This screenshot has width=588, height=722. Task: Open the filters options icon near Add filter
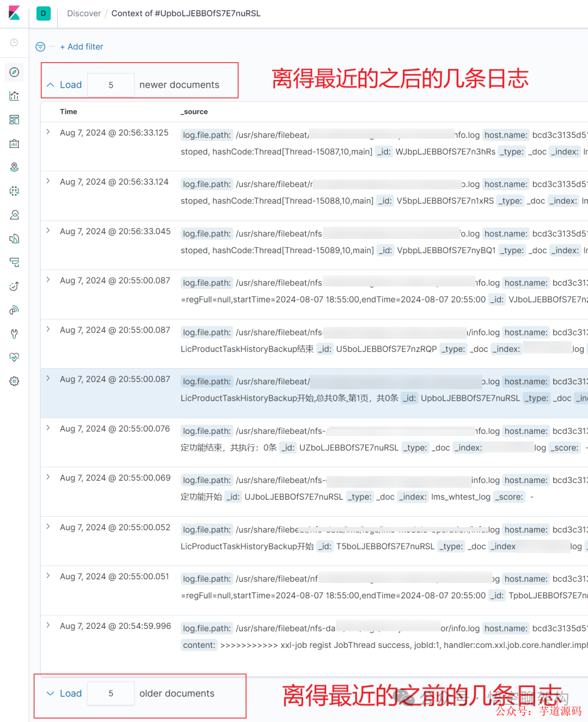[x=40, y=47]
